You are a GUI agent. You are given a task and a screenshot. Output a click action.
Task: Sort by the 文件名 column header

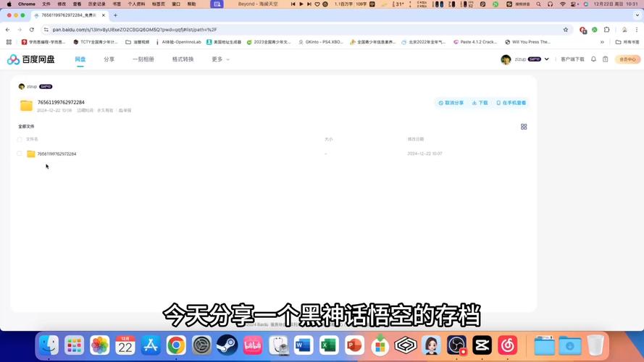point(32,139)
